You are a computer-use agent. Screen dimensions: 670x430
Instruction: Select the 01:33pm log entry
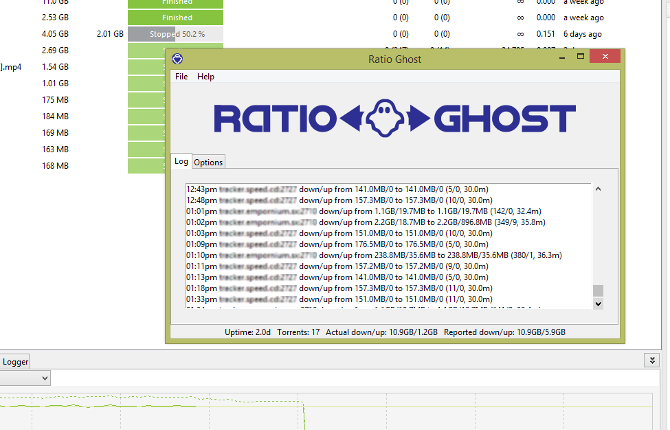coord(339,300)
